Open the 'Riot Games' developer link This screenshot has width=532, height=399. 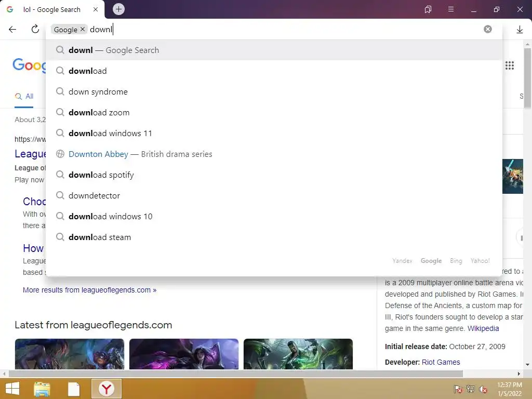pyautogui.click(x=441, y=362)
